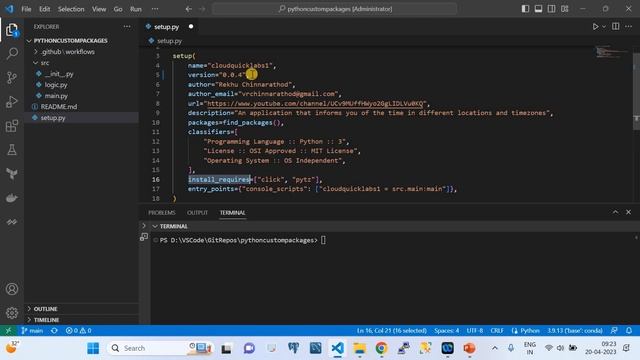Open the Extensions view
This screenshot has height=360, width=640.
[x=12, y=126]
